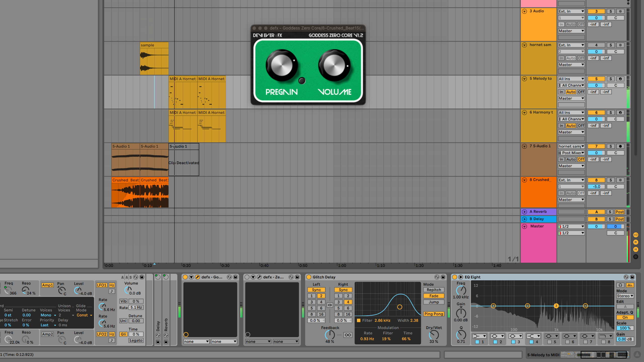Toggle 8 Crushed track activator
The width and height of the screenshot is (644, 362).
click(x=596, y=180)
